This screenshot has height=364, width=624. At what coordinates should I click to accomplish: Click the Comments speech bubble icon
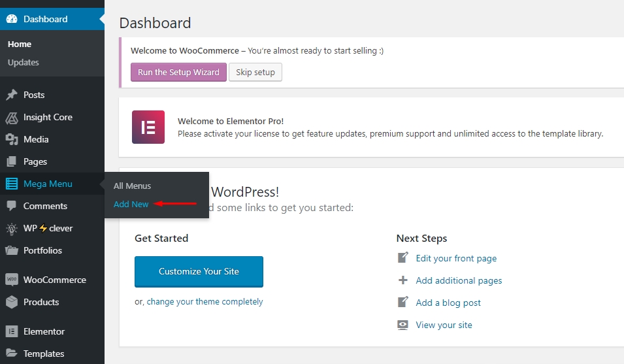(12, 206)
